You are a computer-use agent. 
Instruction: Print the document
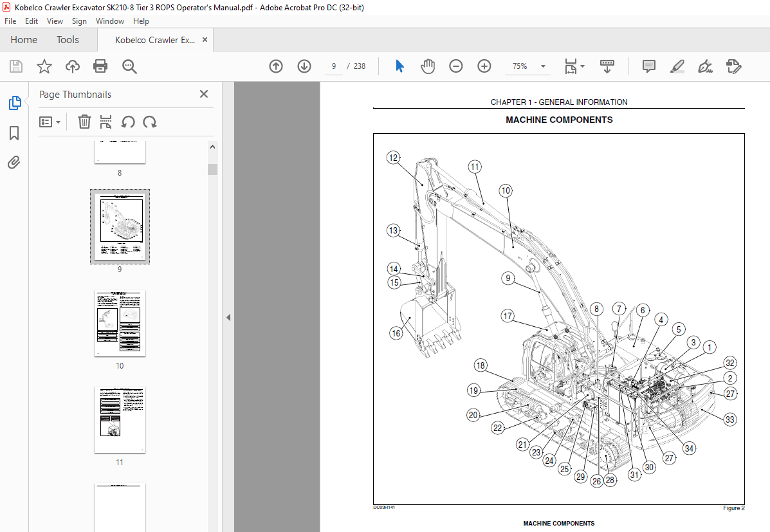click(100, 66)
